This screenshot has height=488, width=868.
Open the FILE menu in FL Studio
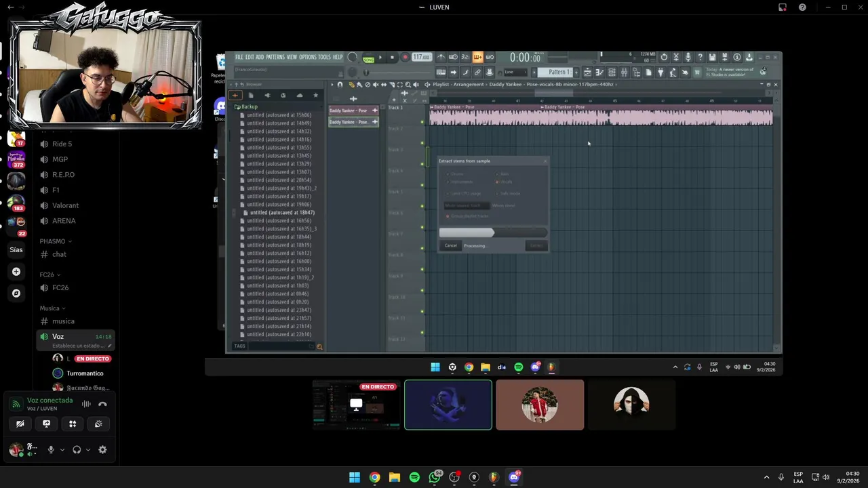tap(239, 58)
